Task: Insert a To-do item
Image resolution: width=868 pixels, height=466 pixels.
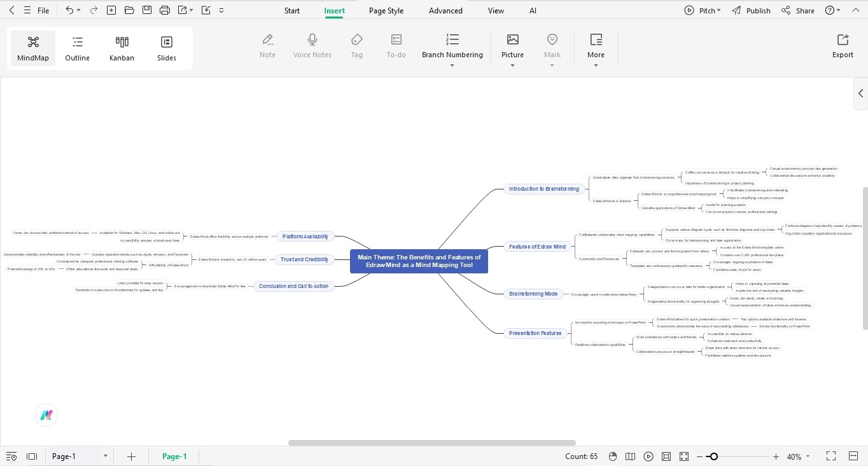Action: coord(396,46)
